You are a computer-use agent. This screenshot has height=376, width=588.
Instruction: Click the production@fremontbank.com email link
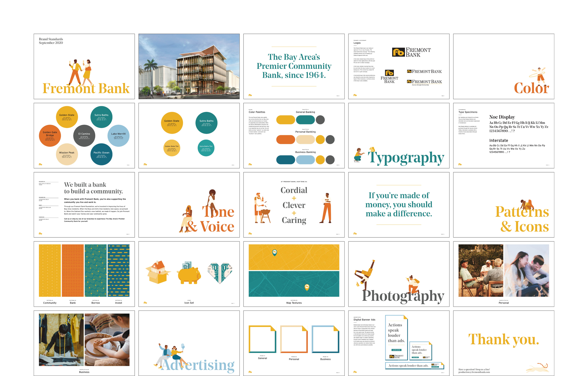point(474,372)
